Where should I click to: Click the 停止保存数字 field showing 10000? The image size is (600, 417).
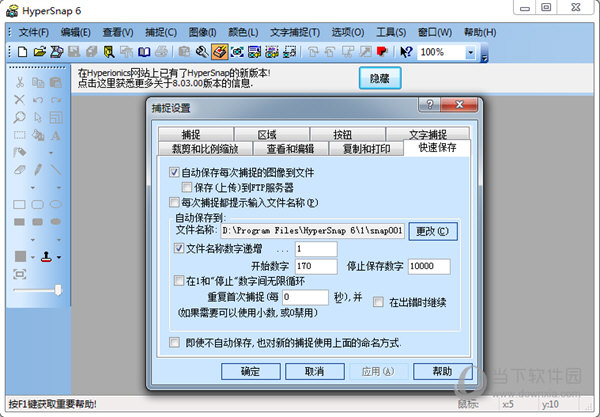click(x=429, y=266)
